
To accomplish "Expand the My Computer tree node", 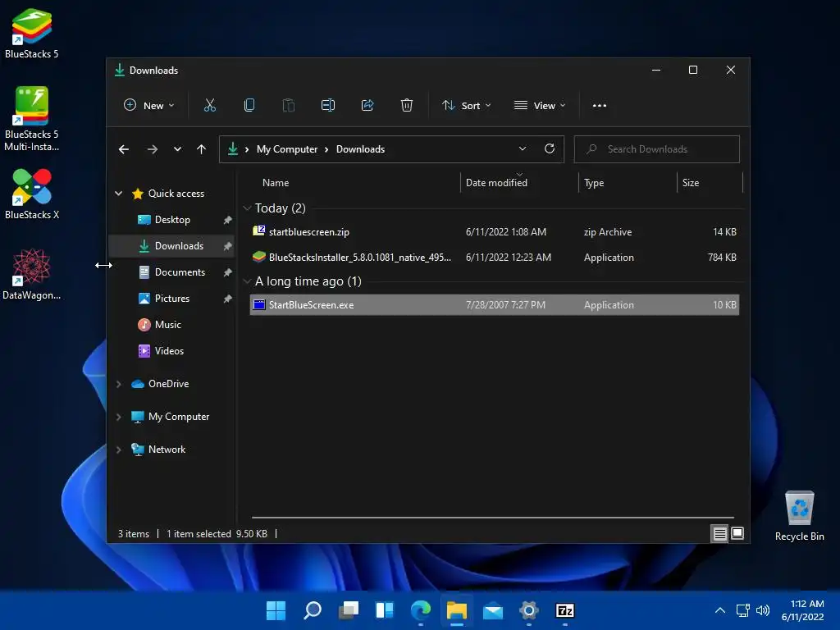I will pyautogui.click(x=118, y=417).
